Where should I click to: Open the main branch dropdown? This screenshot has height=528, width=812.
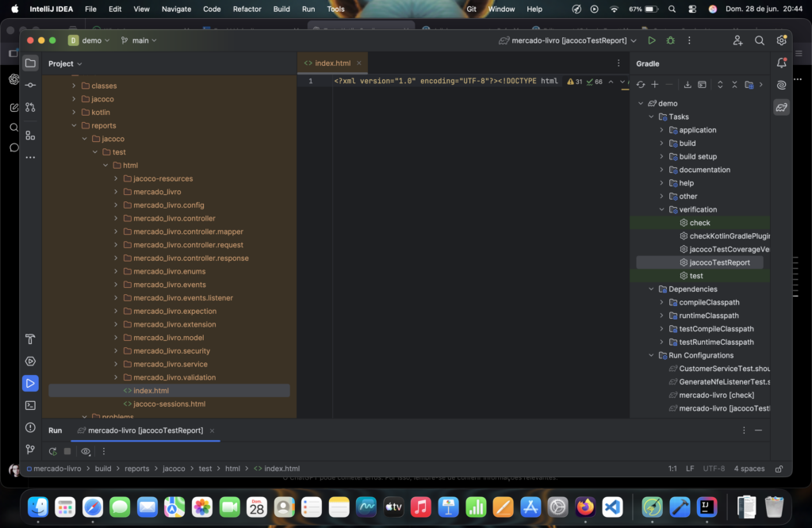coord(139,40)
